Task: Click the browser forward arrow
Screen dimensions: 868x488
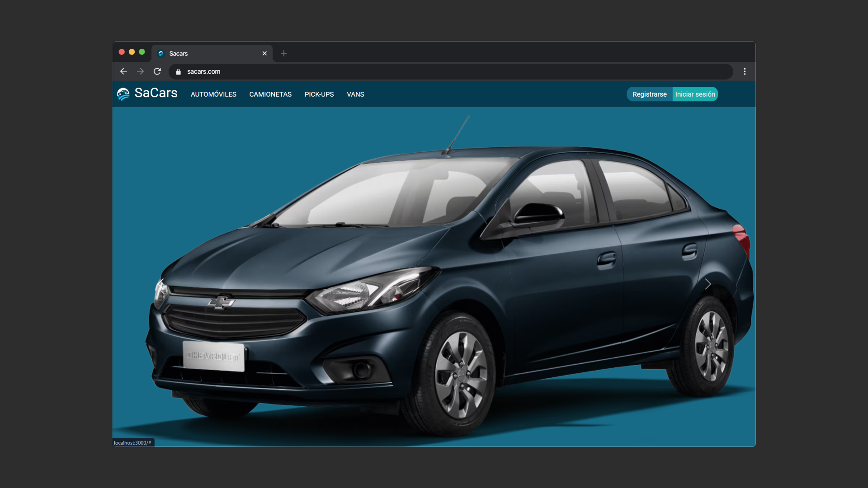Action: click(x=140, y=71)
